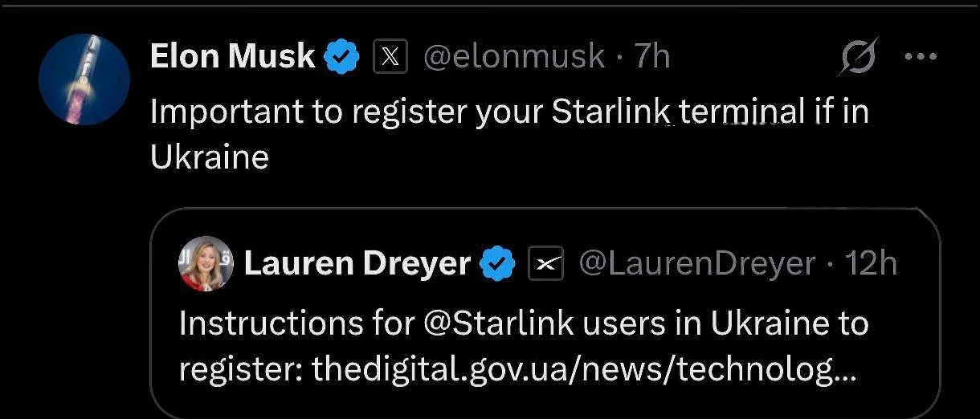Click the word 'Ukraine' in Elon Musk's post
The height and width of the screenshot is (419, 980).
coord(209,157)
